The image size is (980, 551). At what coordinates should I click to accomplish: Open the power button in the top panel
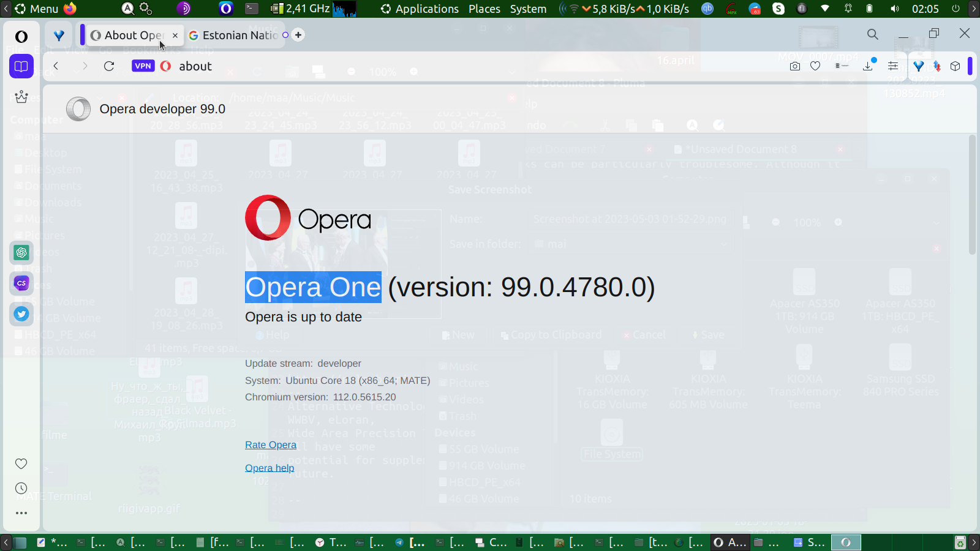click(956, 9)
